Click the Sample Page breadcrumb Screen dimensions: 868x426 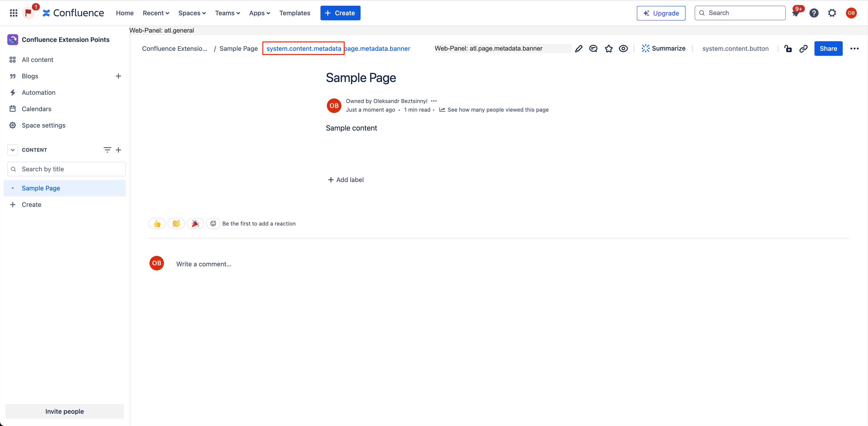point(238,49)
